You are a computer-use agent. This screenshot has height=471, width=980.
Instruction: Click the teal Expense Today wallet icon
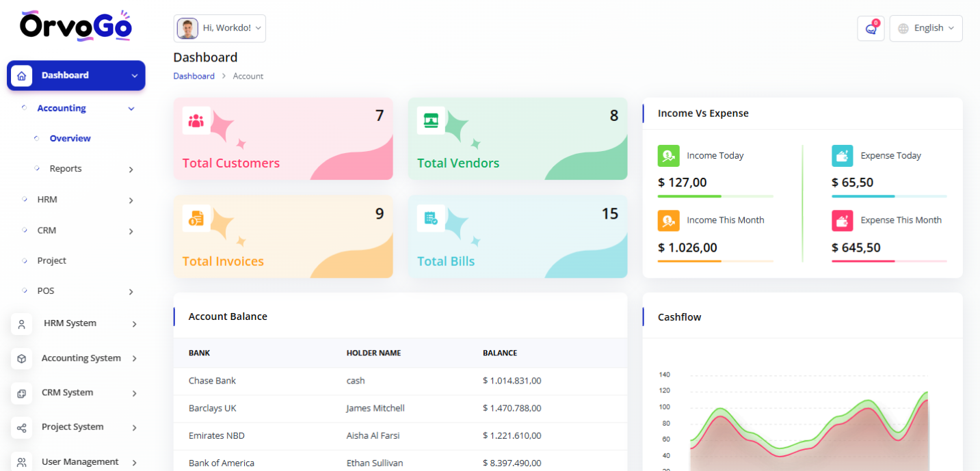842,156
